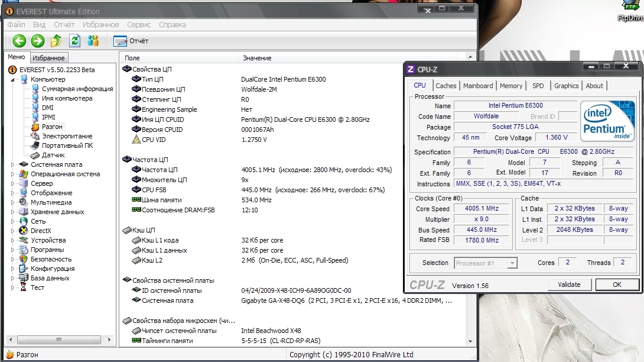
Task: Click the Конфигурация icon in tree
Action: coord(24,269)
